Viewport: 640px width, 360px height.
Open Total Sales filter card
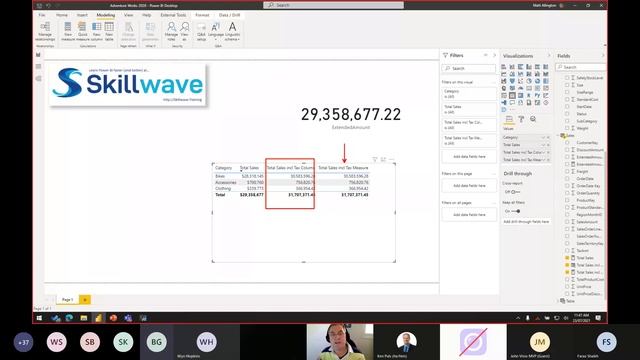(469, 109)
